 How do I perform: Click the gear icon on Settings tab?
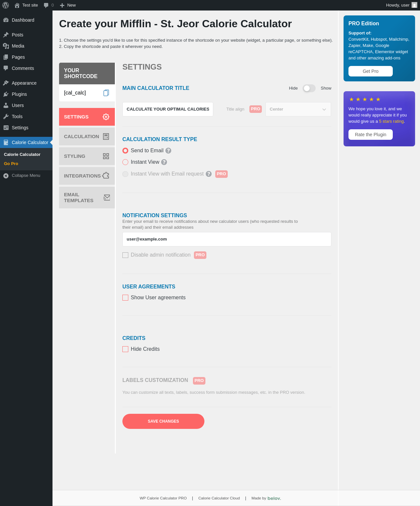(106, 117)
